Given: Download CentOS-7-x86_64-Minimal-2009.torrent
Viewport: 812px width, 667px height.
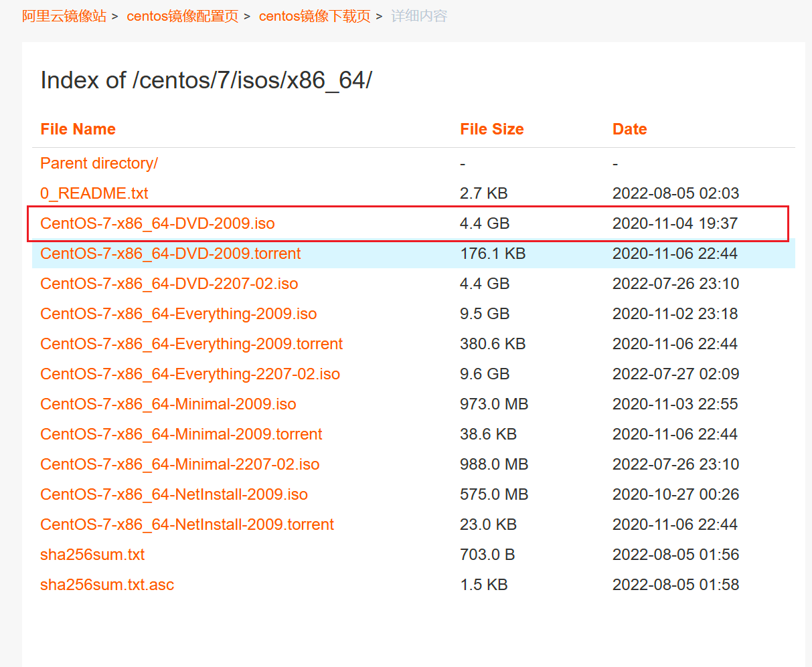Looking at the screenshot, I should pos(181,434).
